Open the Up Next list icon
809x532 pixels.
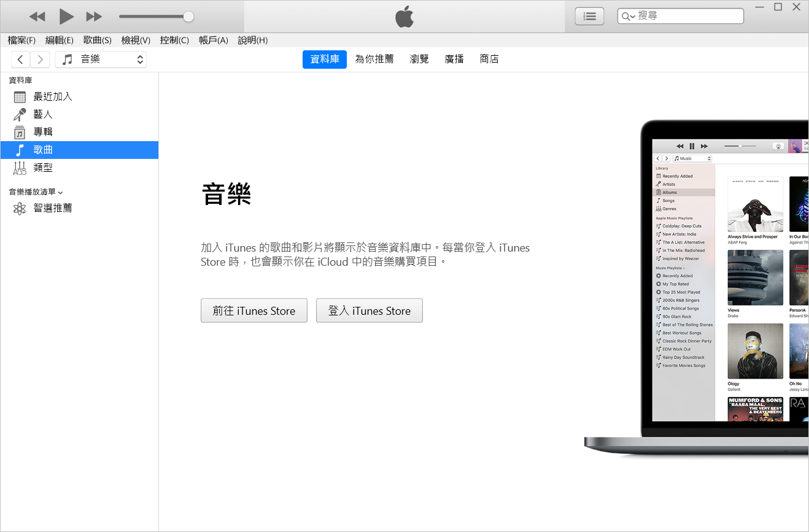click(589, 17)
